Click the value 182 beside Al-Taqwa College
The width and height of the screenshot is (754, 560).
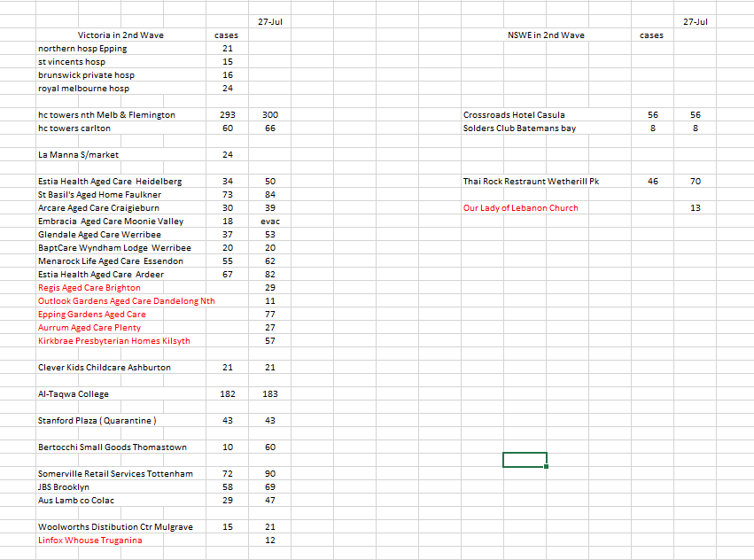pos(228,394)
